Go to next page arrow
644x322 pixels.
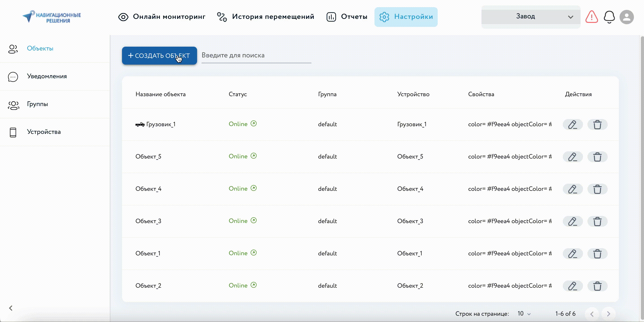(609, 313)
